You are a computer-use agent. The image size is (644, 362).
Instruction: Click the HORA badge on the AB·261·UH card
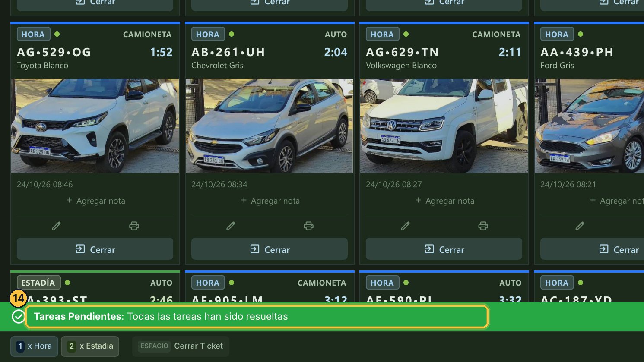(208, 34)
